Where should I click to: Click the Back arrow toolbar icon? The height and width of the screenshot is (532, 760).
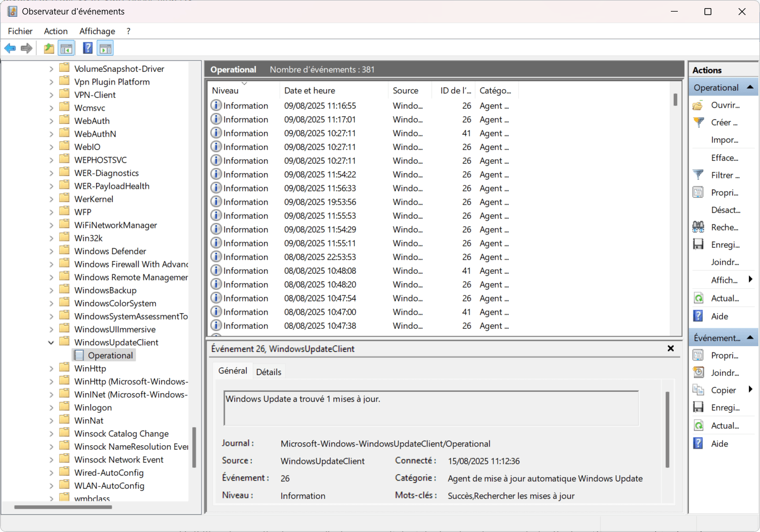tap(10, 48)
